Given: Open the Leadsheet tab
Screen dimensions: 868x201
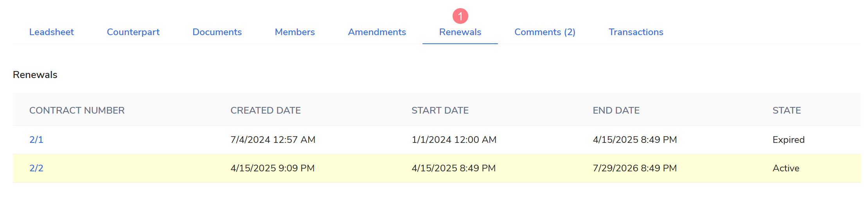Looking at the screenshot, I should point(51,32).
